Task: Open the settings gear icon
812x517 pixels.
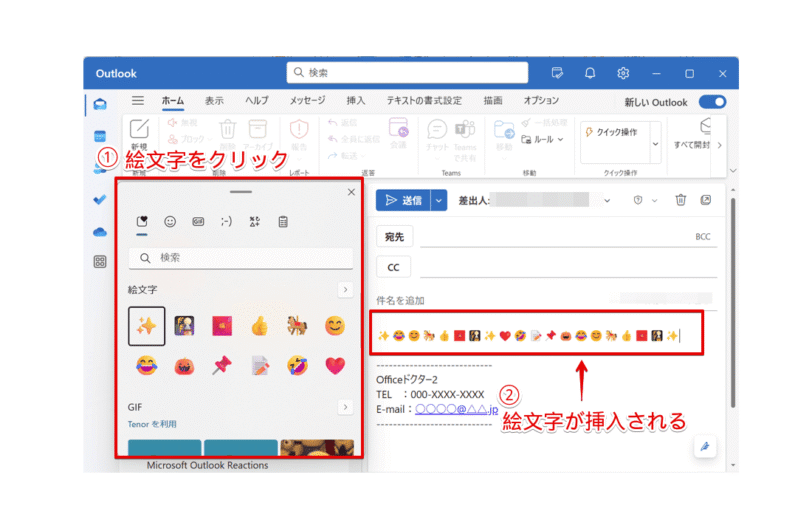Action: (x=623, y=73)
